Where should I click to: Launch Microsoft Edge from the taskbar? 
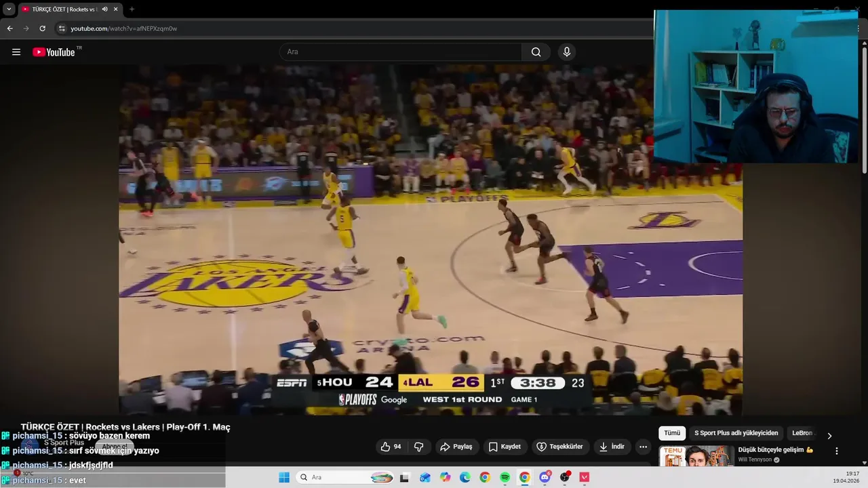tap(465, 477)
